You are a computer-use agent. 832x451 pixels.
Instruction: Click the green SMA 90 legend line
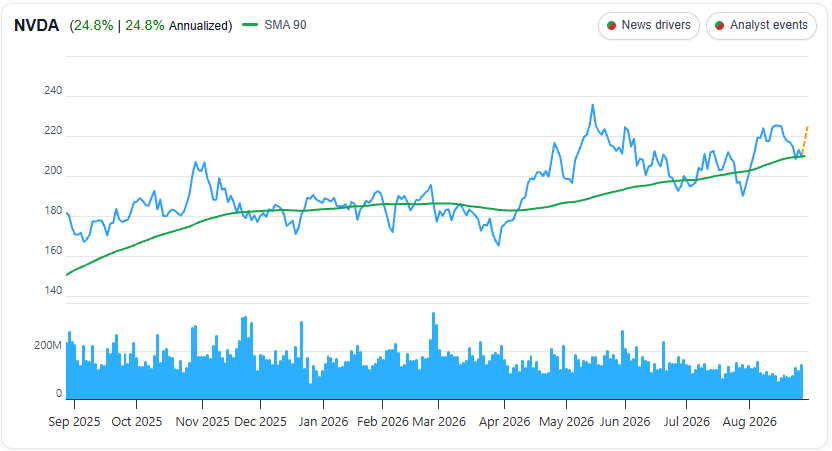point(250,24)
